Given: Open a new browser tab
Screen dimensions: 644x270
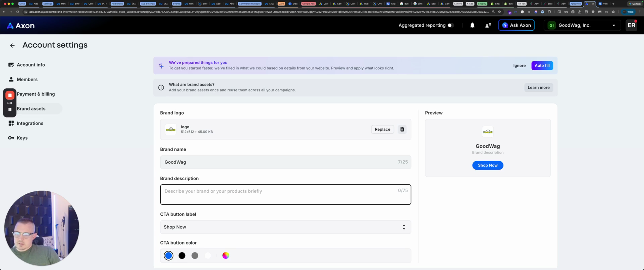Looking at the screenshot, I should (x=613, y=4).
